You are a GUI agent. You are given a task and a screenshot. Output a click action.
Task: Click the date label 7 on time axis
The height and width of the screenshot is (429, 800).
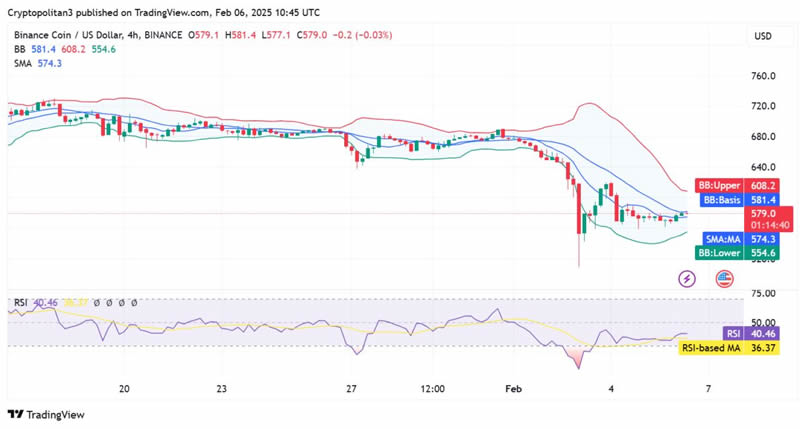point(708,389)
